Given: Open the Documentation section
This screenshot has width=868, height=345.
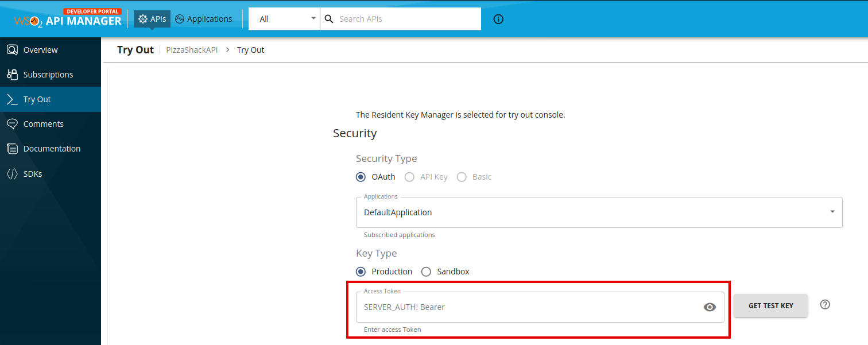Looking at the screenshot, I should 52,148.
